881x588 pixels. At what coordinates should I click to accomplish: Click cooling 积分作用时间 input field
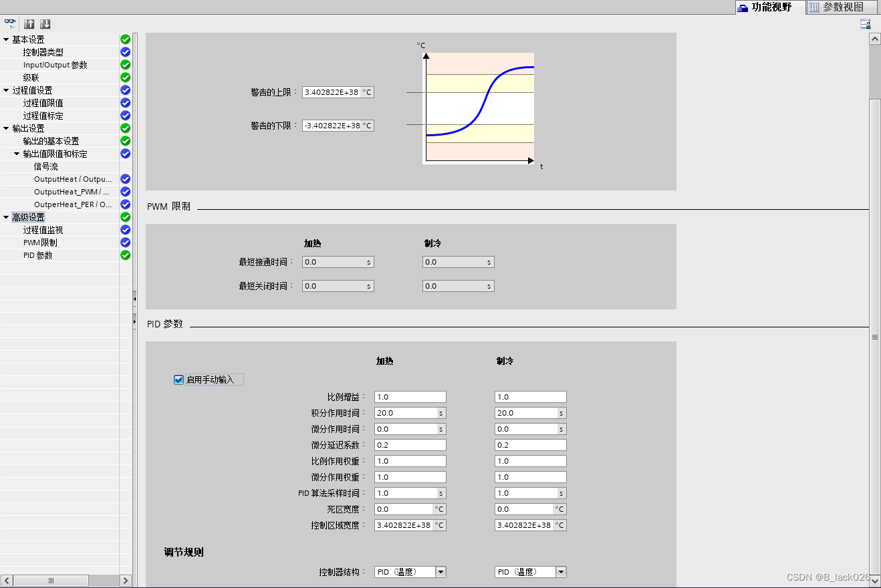pos(531,413)
